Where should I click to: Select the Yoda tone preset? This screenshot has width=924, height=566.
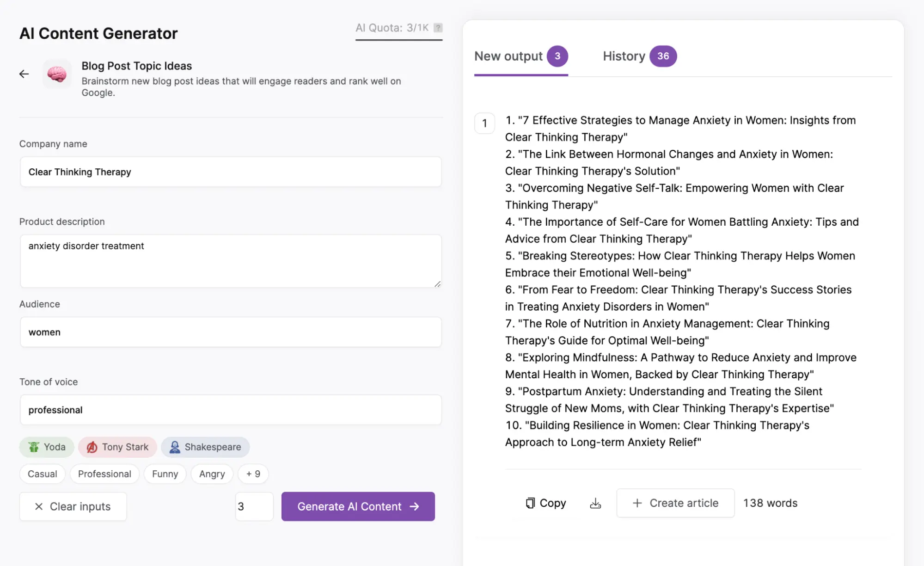point(47,447)
